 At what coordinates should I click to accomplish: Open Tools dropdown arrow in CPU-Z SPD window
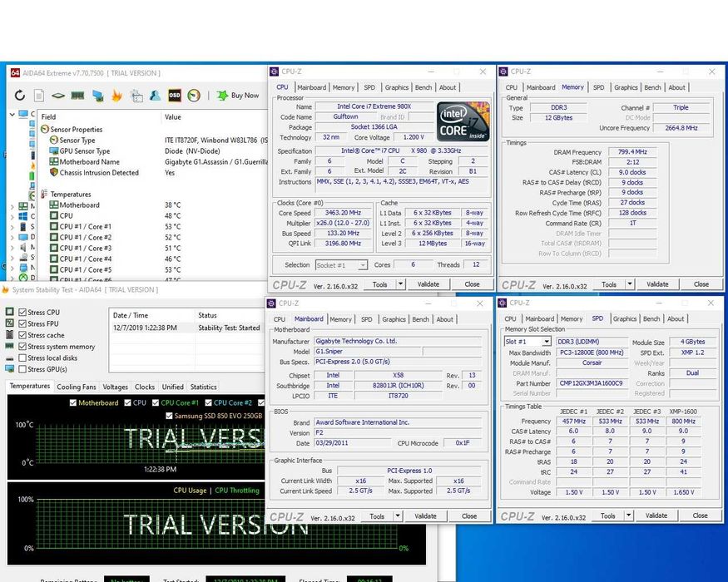628,515
